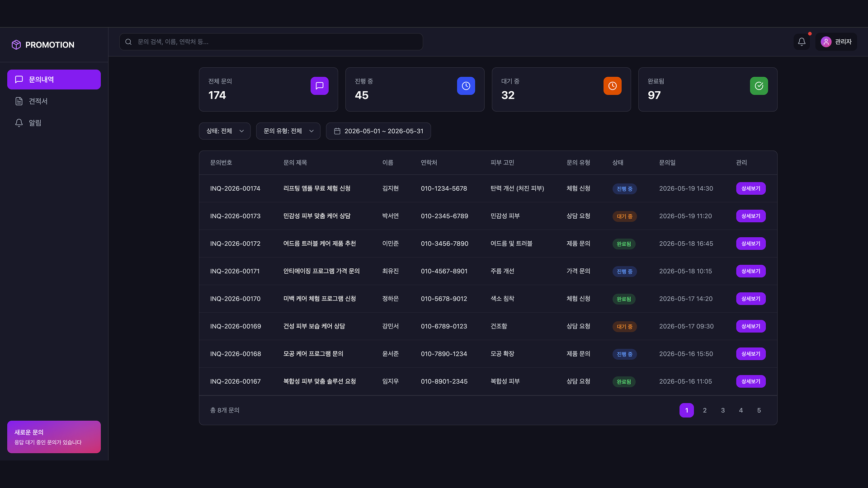Click the 진행 중 badge for 윤서준
The width and height of the screenshot is (868, 488).
(x=625, y=354)
